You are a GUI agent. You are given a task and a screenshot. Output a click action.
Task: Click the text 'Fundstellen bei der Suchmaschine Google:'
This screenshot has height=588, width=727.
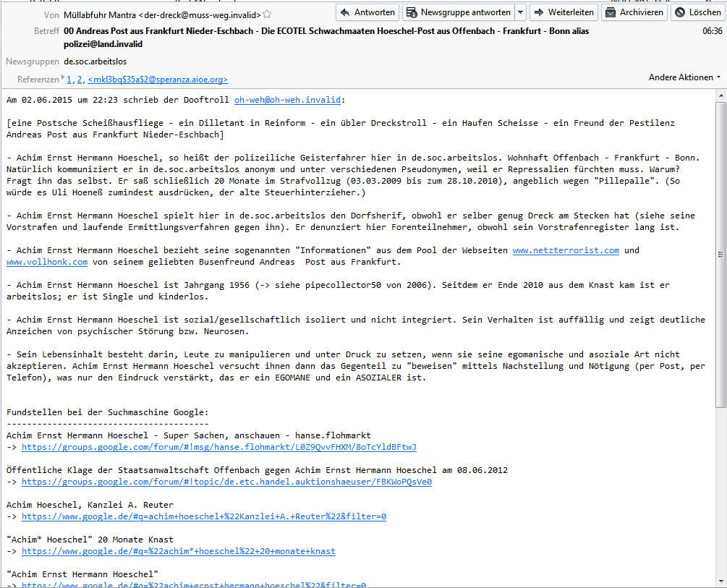(x=108, y=412)
